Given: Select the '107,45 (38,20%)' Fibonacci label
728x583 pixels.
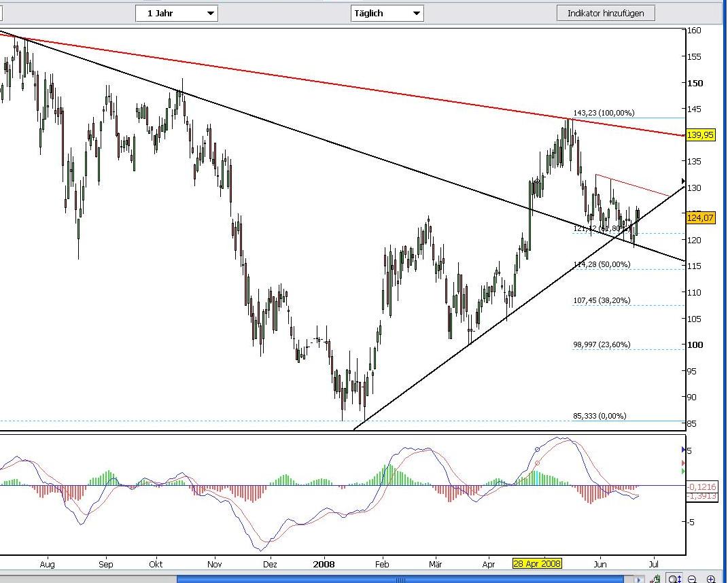Looking at the screenshot, I should coord(602,300).
